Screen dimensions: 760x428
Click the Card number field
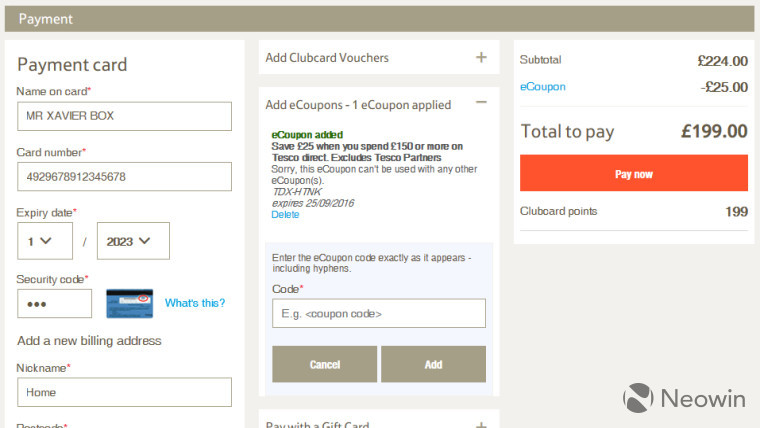tap(125, 176)
